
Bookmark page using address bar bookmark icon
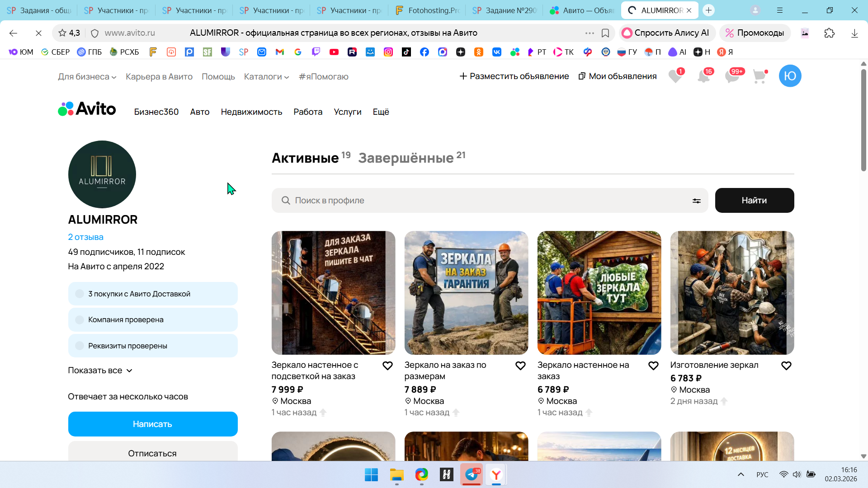(605, 33)
